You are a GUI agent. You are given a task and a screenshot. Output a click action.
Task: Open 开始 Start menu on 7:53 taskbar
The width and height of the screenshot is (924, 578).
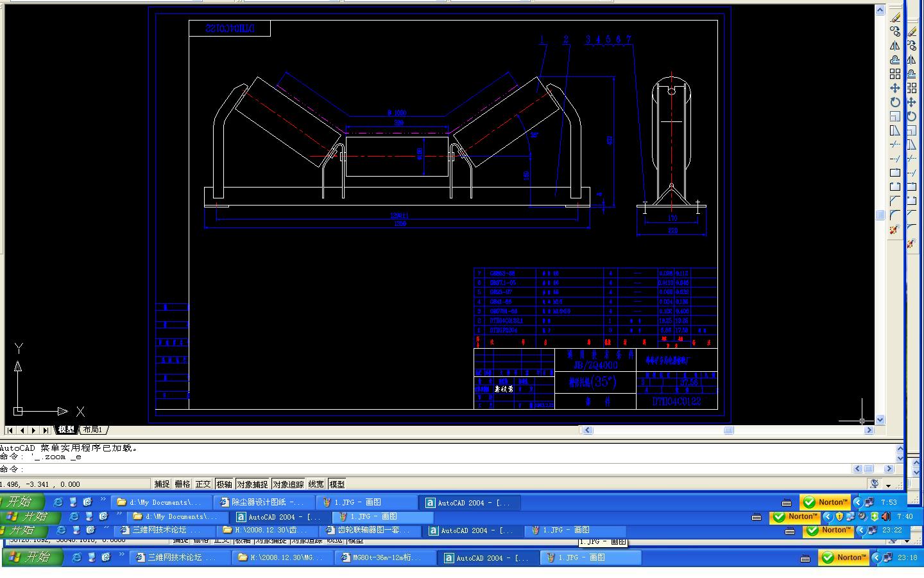[x=22, y=502]
